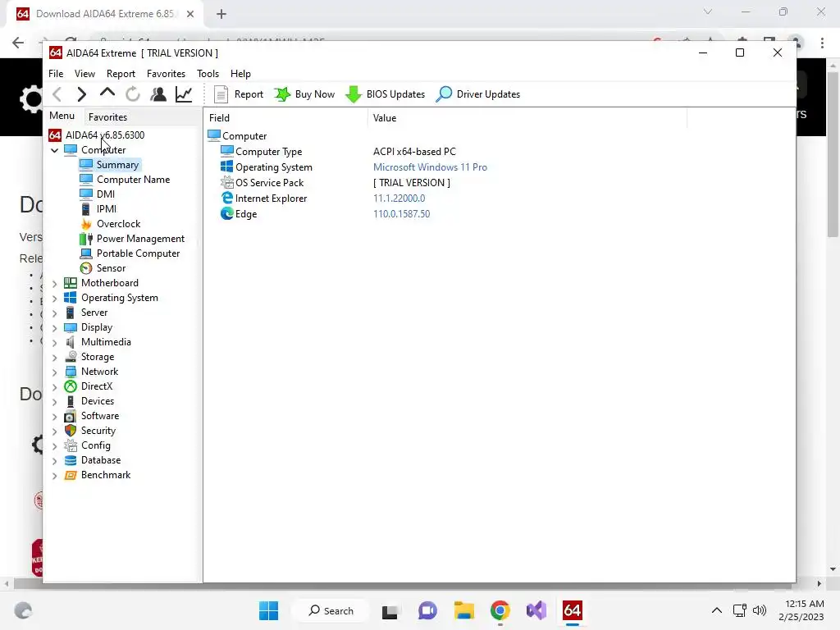This screenshot has width=840, height=630.
Task: Expand the Storage tree node
Action: click(x=55, y=357)
